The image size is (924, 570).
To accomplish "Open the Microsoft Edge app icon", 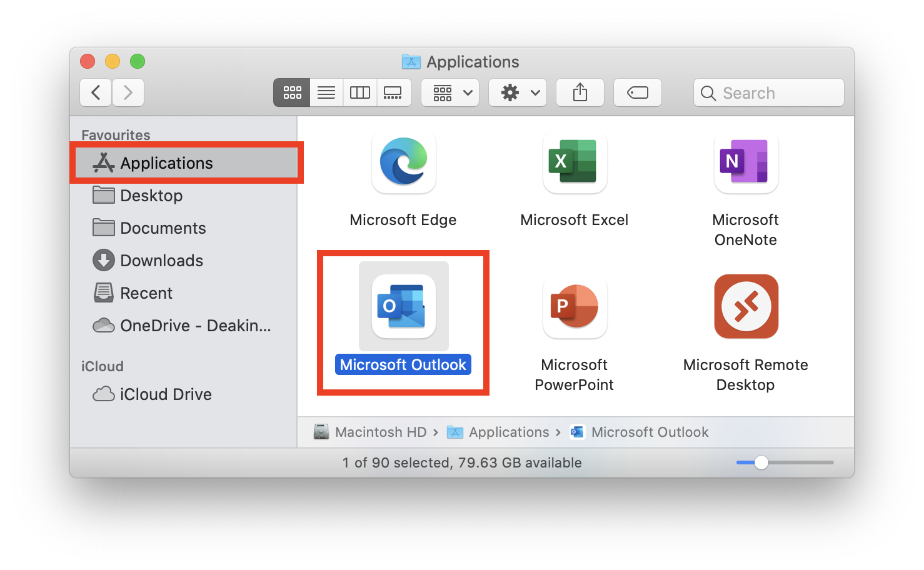I will click(x=403, y=162).
